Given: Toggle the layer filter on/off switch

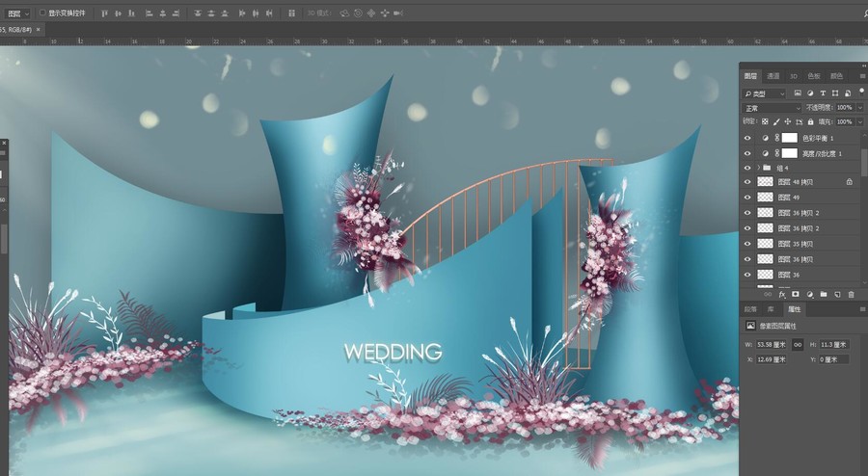Looking at the screenshot, I should point(862,92).
